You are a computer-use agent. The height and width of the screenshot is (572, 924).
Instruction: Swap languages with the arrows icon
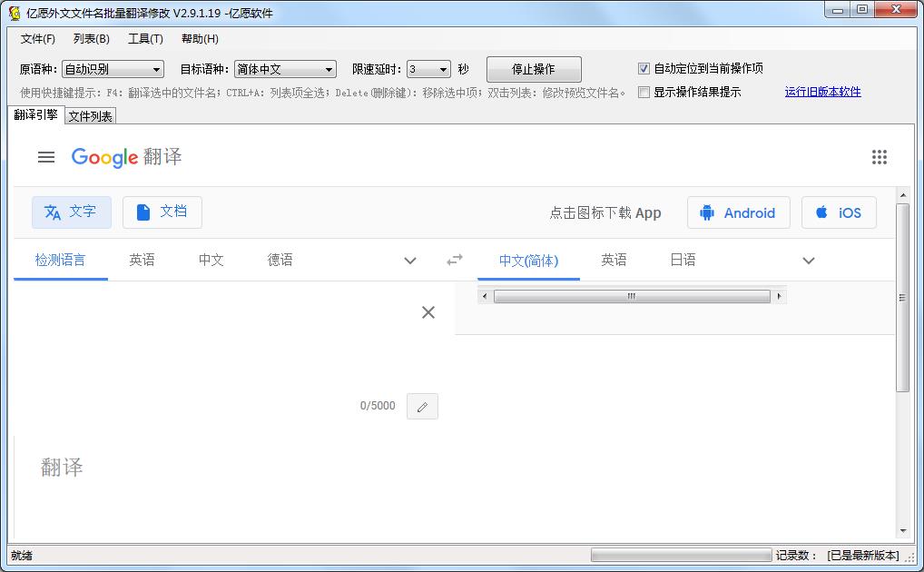[455, 260]
